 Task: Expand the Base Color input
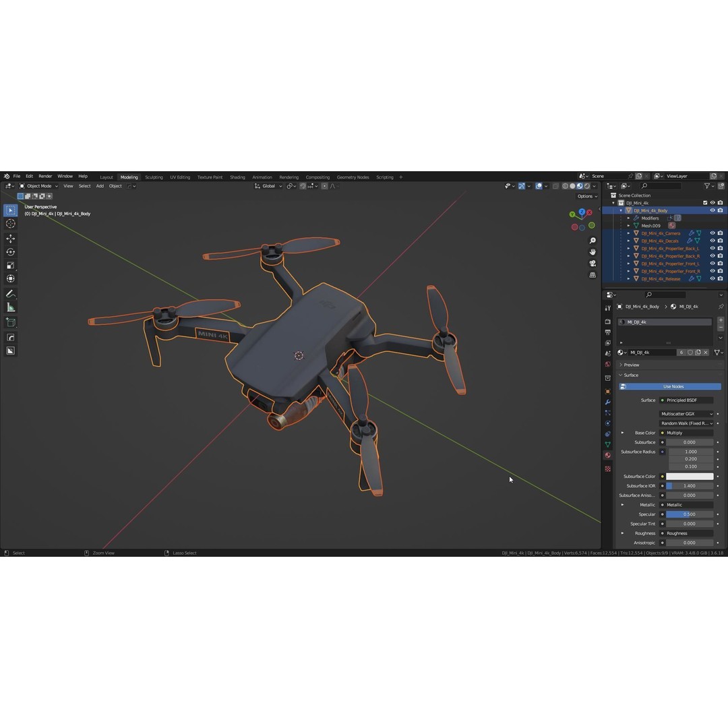click(x=623, y=433)
